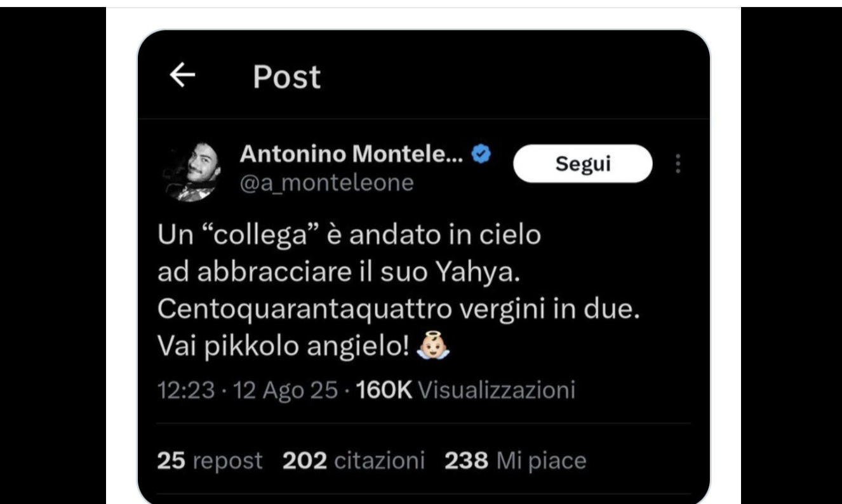Open the 25 repost list
Image resolution: width=842 pixels, height=504 pixels.
click(x=210, y=461)
